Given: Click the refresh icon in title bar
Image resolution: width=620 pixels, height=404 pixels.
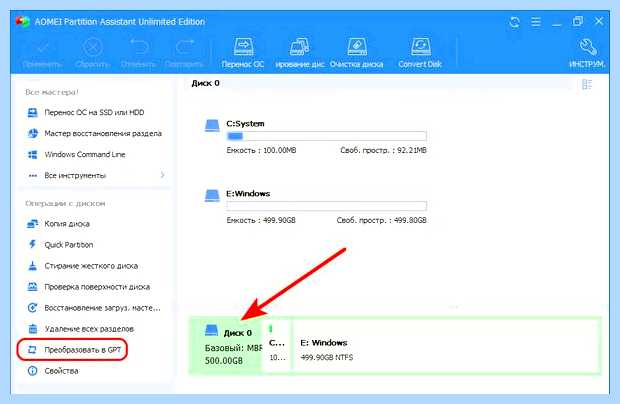Looking at the screenshot, I should click(514, 22).
